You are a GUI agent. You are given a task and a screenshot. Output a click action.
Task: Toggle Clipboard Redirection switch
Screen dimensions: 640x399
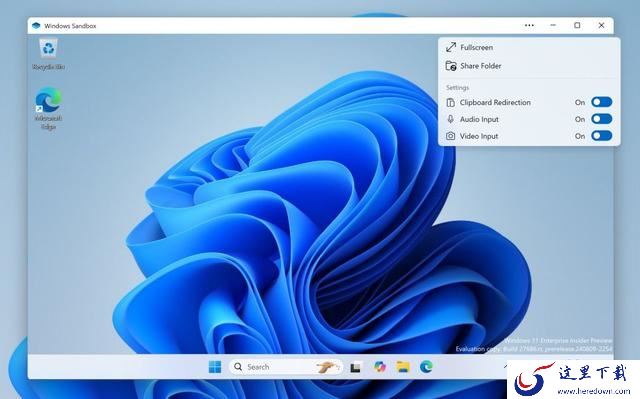pos(602,102)
